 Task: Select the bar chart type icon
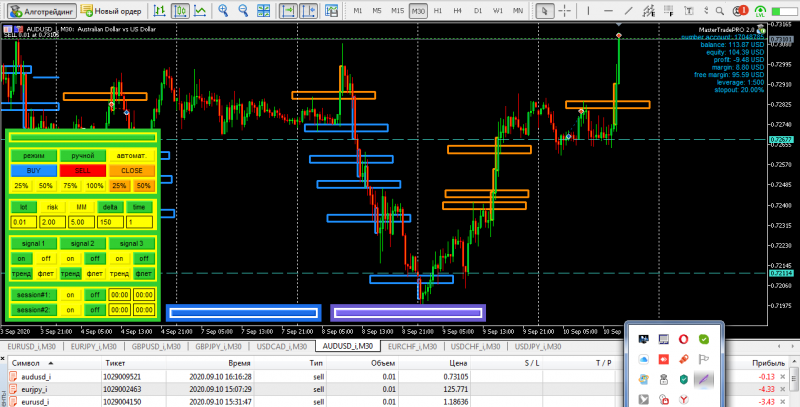[160, 10]
